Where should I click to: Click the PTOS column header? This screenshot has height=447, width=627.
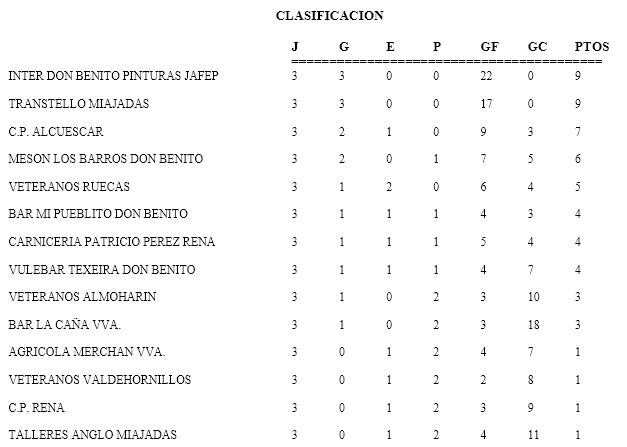point(591,47)
